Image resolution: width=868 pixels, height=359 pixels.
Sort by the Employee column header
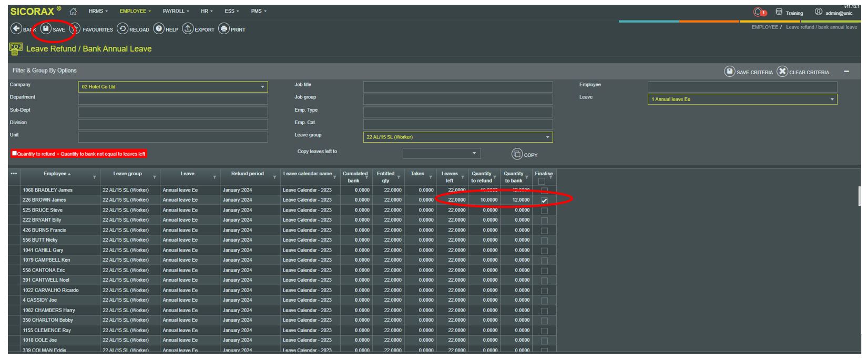tap(55, 174)
